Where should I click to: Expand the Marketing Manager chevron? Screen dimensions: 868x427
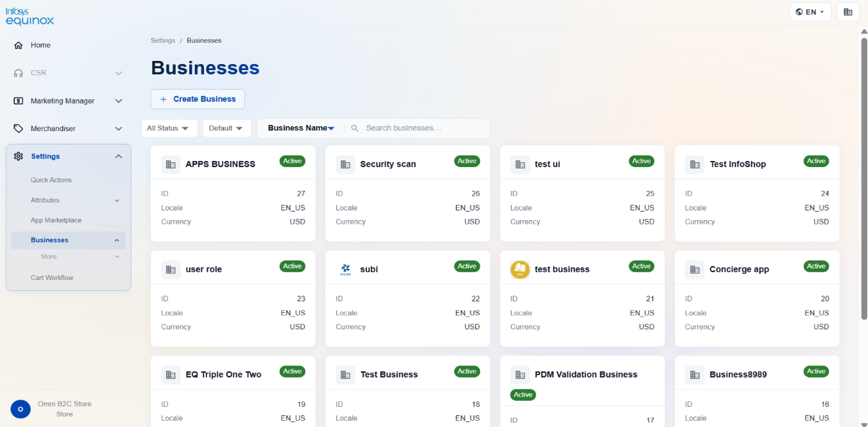click(118, 101)
